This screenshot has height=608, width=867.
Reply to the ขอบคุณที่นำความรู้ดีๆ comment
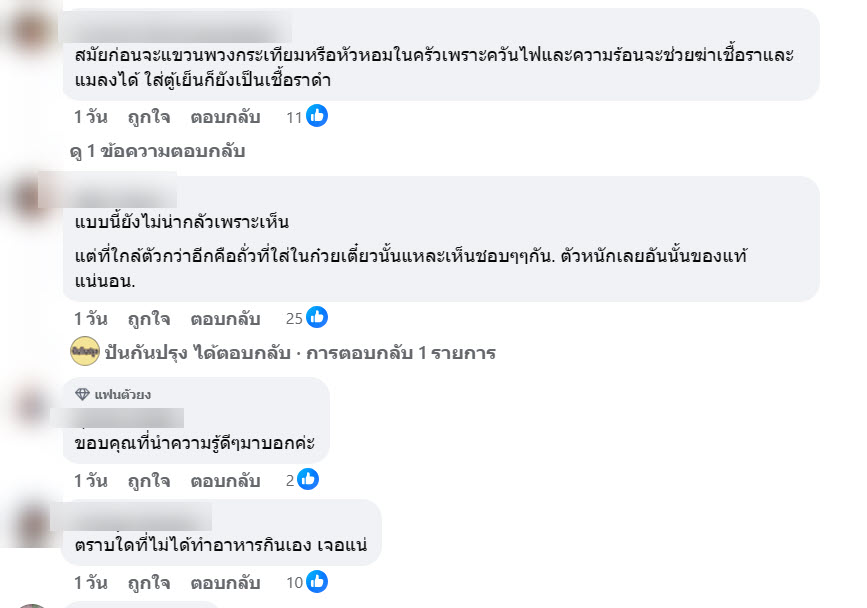[225, 481]
